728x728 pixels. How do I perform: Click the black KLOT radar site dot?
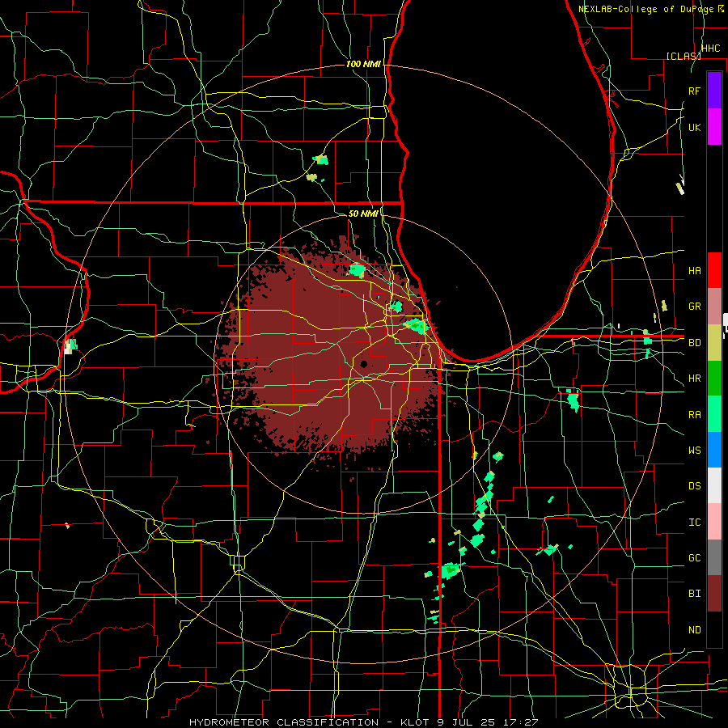pyautogui.click(x=364, y=364)
